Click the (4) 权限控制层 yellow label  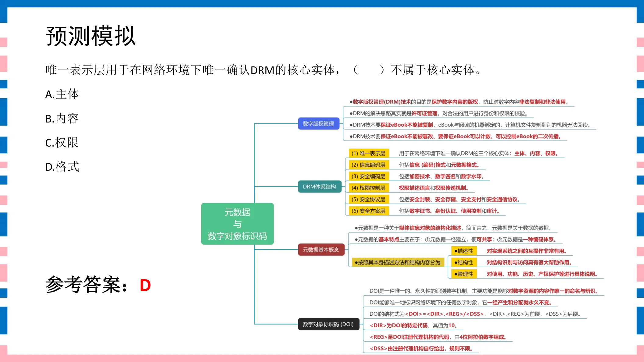pyautogui.click(x=369, y=188)
